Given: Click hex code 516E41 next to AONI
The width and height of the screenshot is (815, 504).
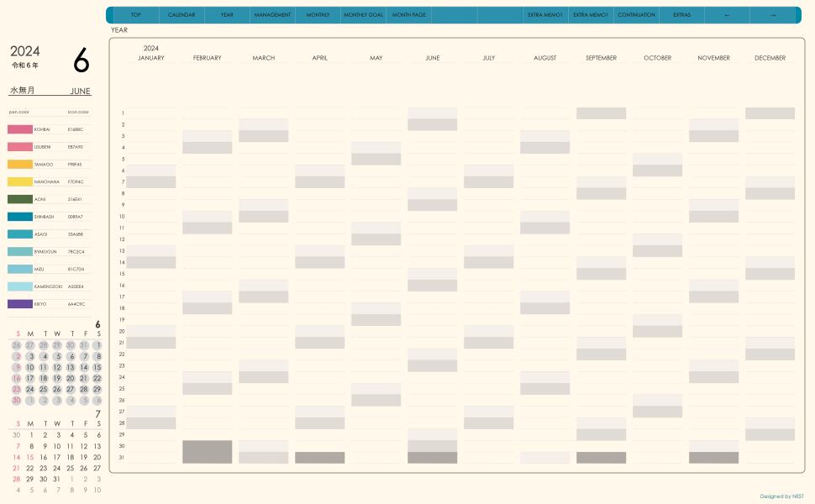Looking at the screenshot, I should point(75,200).
